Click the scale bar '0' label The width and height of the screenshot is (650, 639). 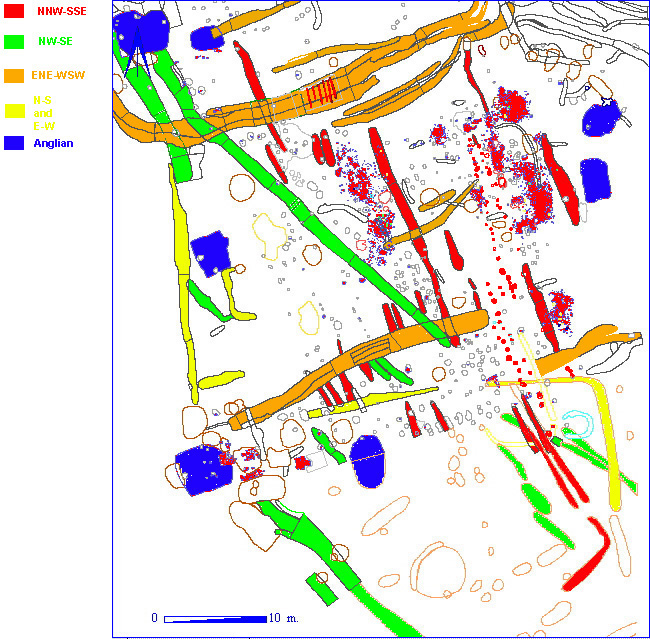point(155,618)
